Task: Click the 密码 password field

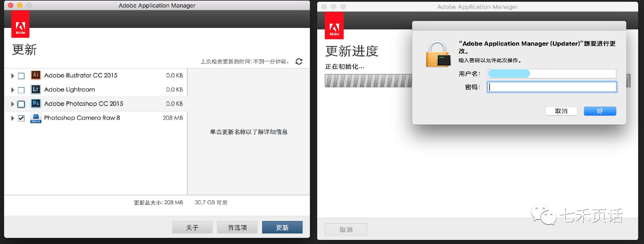Action: pos(552,87)
